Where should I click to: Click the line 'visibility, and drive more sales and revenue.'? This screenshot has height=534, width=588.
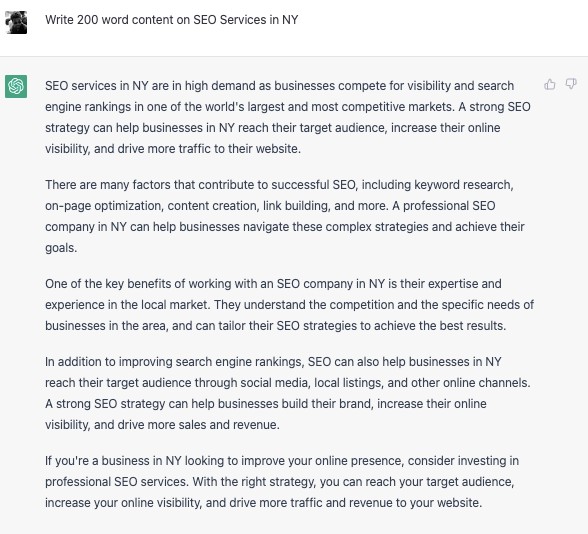tap(162, 425)
